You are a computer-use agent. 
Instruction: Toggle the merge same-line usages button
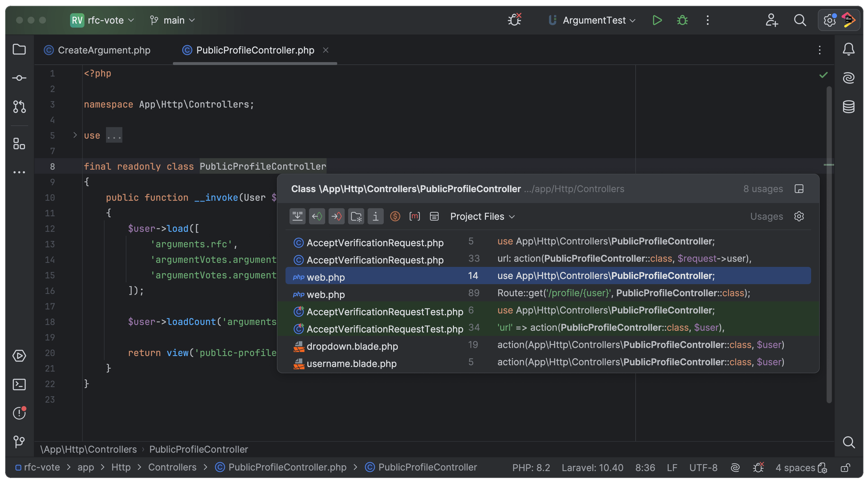[x=297, y=216]
